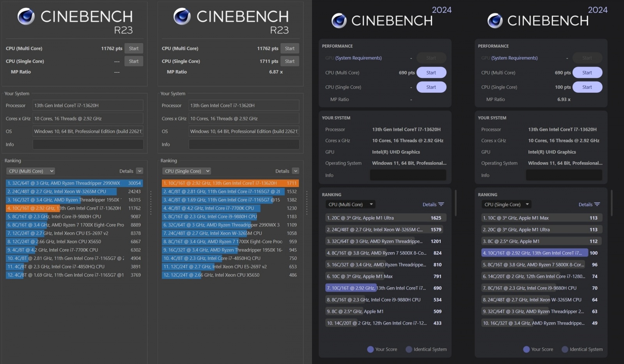Select Core i7-7700K row scoring 1230
Screen dimensions: 624x364
pyautogui.click(x=230, y=208)
